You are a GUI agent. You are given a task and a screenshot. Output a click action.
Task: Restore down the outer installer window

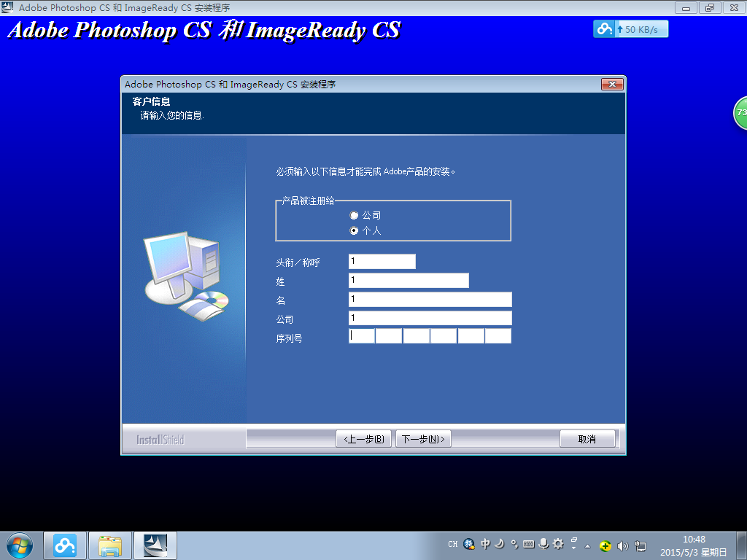710,7
